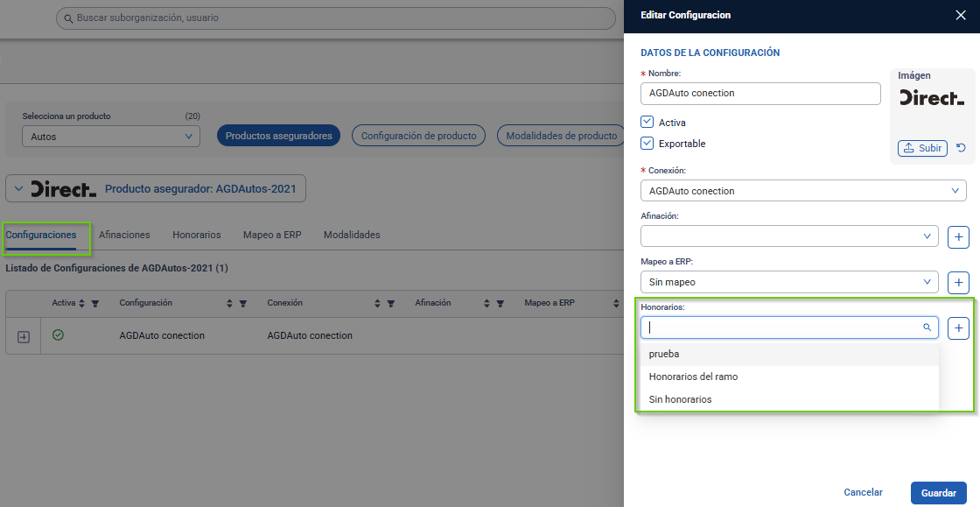Click the Productos aseguradores button
Image resolution: width=980 pixels, height=507 pixels.
tap(279, 136)
